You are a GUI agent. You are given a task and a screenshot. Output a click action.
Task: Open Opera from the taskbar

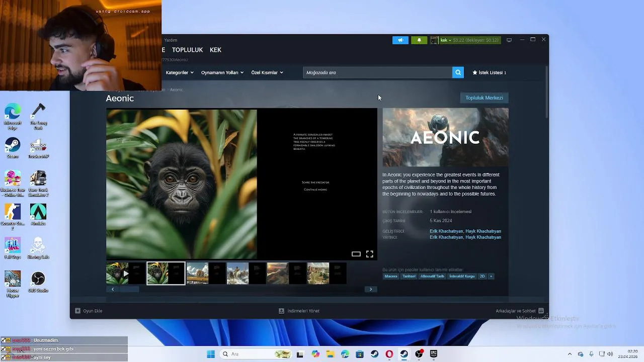[x=389, y=354]
